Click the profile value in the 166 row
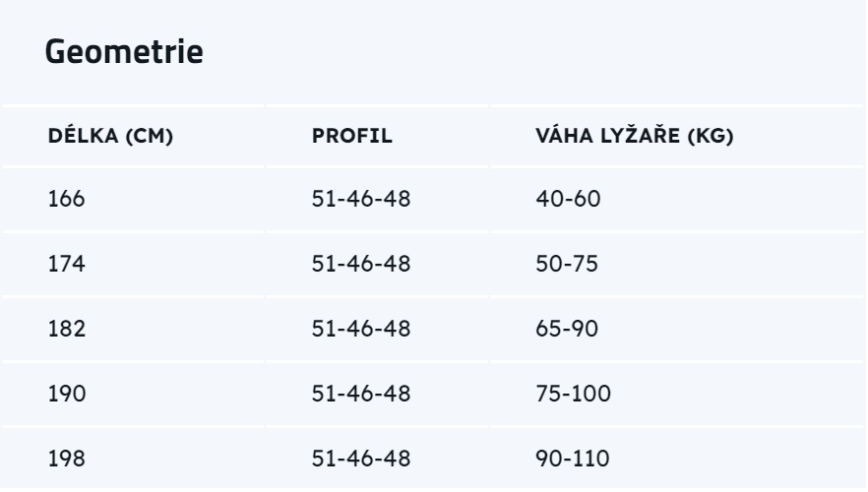 pos(361,199)
